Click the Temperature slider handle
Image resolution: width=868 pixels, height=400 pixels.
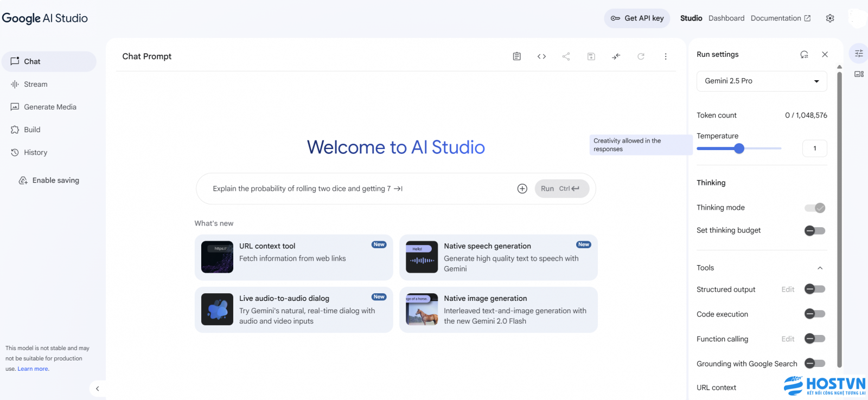point(739,149)
